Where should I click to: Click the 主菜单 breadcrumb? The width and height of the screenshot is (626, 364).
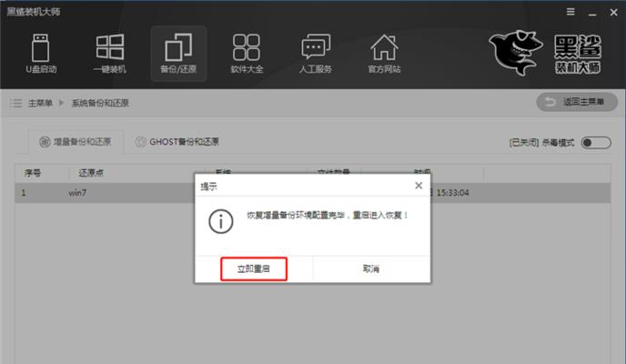point(40,103)
